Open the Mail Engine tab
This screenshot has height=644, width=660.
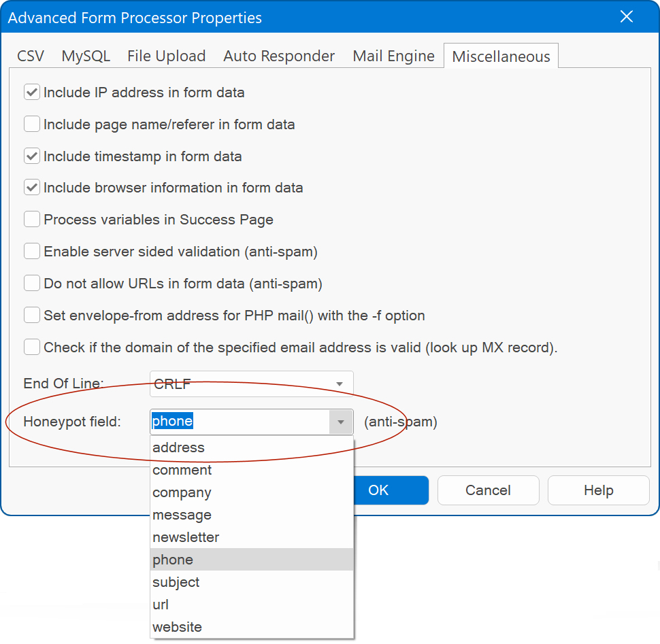pyautogui.click(x=393, y=56)
